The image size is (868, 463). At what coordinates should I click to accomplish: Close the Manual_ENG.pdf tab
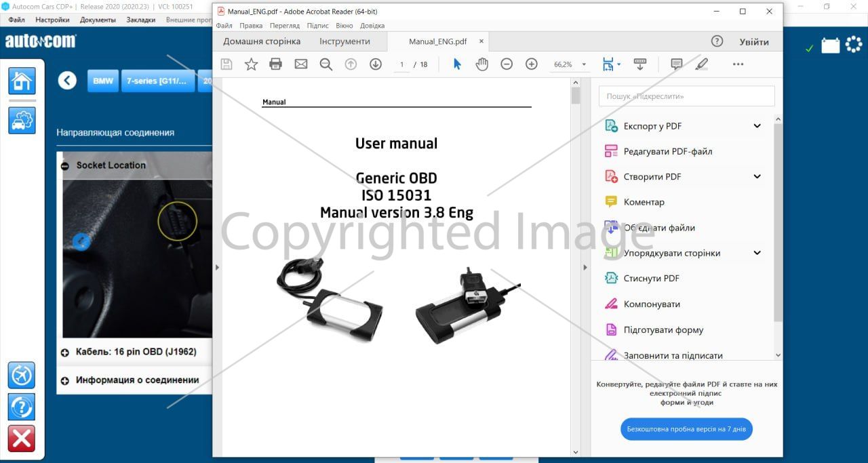pos(481,41)
